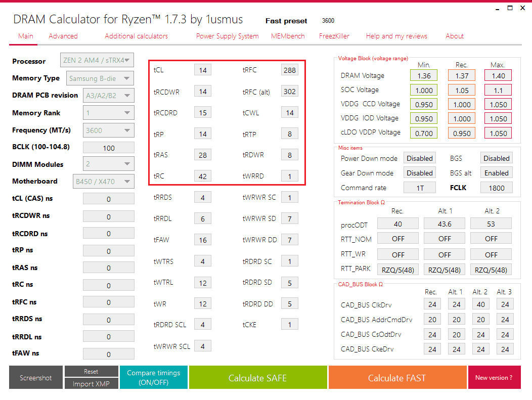This screenshot has width=532, height=400.
Task: Open the DIMM Modules dropdown
Action: (109, 164)
